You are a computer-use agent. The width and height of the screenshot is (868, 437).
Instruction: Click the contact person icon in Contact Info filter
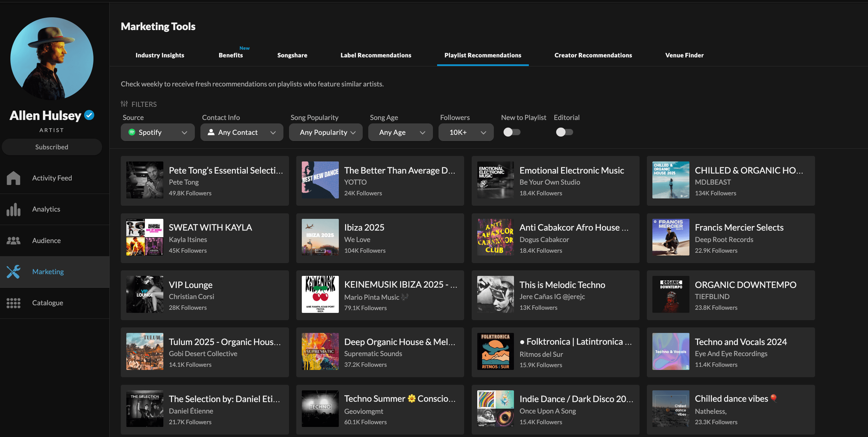click(x=211, y=132)
